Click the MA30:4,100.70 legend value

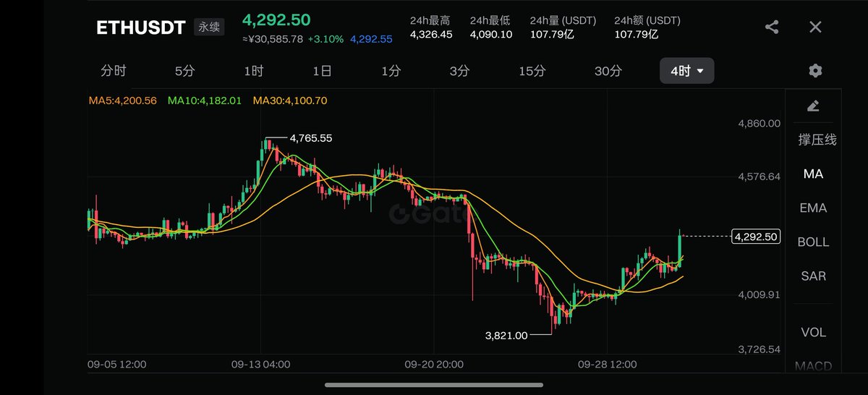[290, 101]
